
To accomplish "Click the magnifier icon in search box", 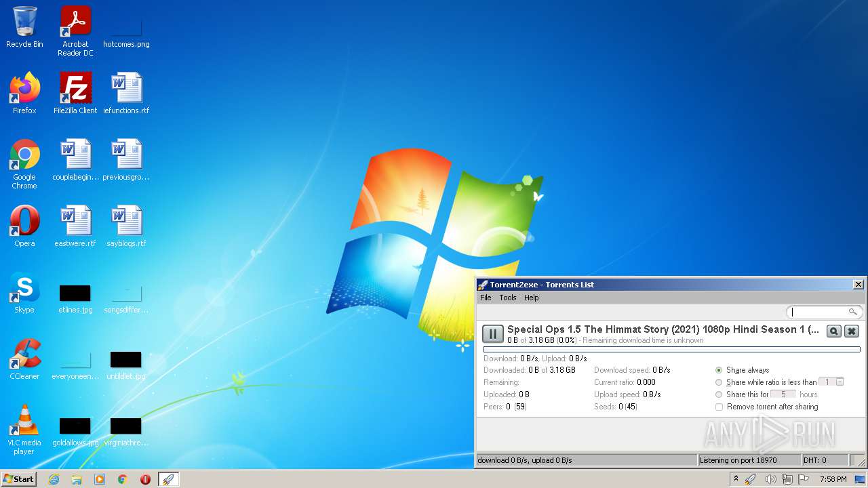I will click(x=852, y=312).
